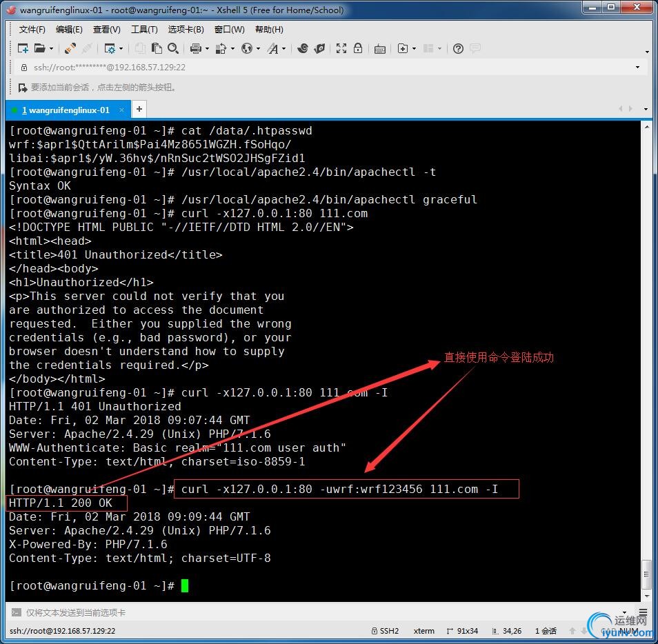The image size is (658, 644).
Task: Open the tab list dropdown arrow
Action: (646, 109)
